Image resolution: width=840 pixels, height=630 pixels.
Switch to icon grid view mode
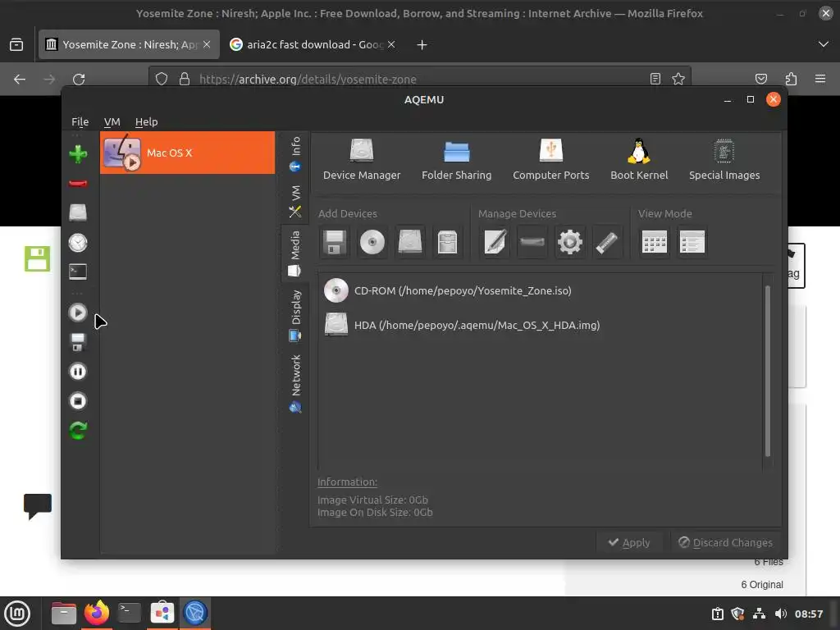click(x=655, y=242)
